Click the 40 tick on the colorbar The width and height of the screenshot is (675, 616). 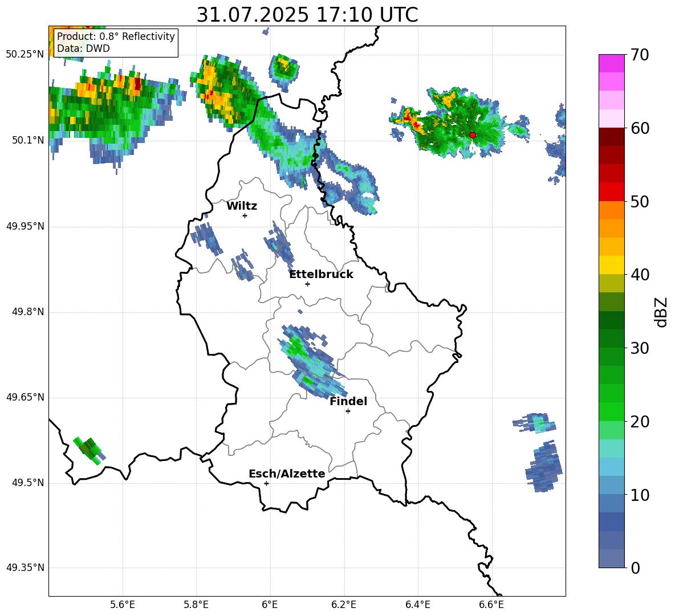(x=639, y=275)
